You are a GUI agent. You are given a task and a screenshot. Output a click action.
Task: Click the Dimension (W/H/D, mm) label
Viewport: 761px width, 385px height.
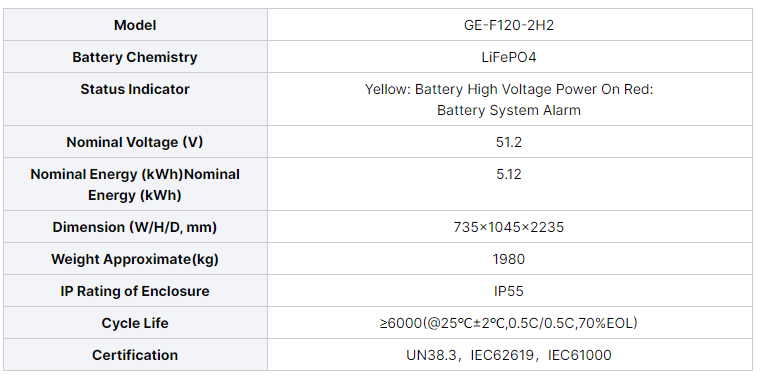tap(135, 227)
